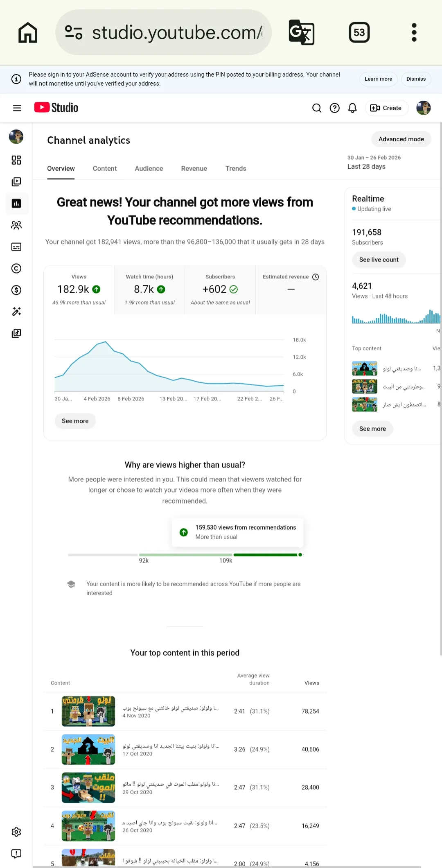Viewport: 442px width, 868px height.
Task: Switch to the Audience tab
Action: (149, 169)
